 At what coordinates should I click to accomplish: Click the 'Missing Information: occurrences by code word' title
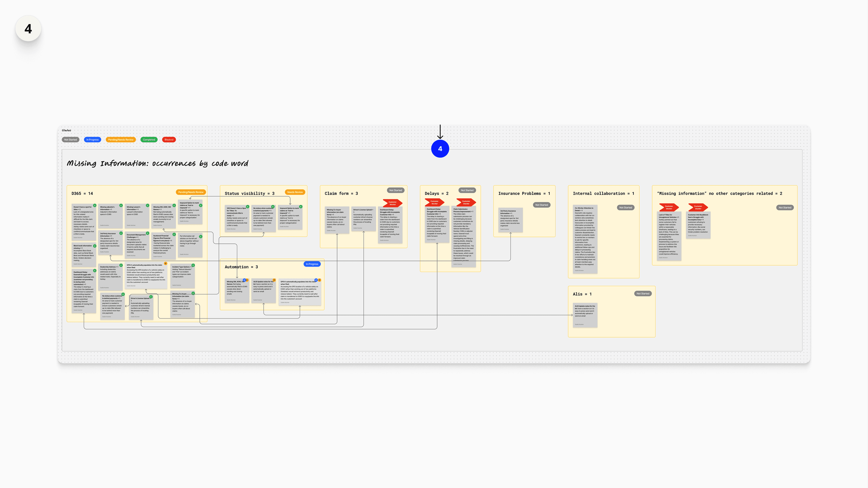[157, 164]
